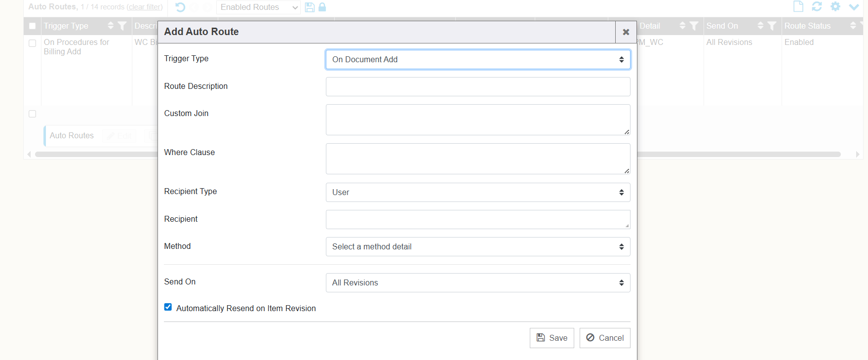Uncheck Automatically Resend on Item Revision

coord(168,307)
